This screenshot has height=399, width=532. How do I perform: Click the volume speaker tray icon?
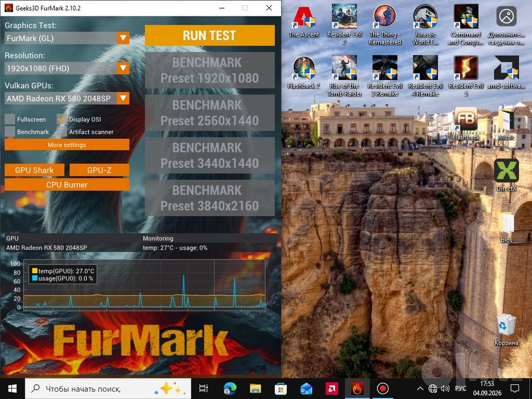click(x=445, y=389)
